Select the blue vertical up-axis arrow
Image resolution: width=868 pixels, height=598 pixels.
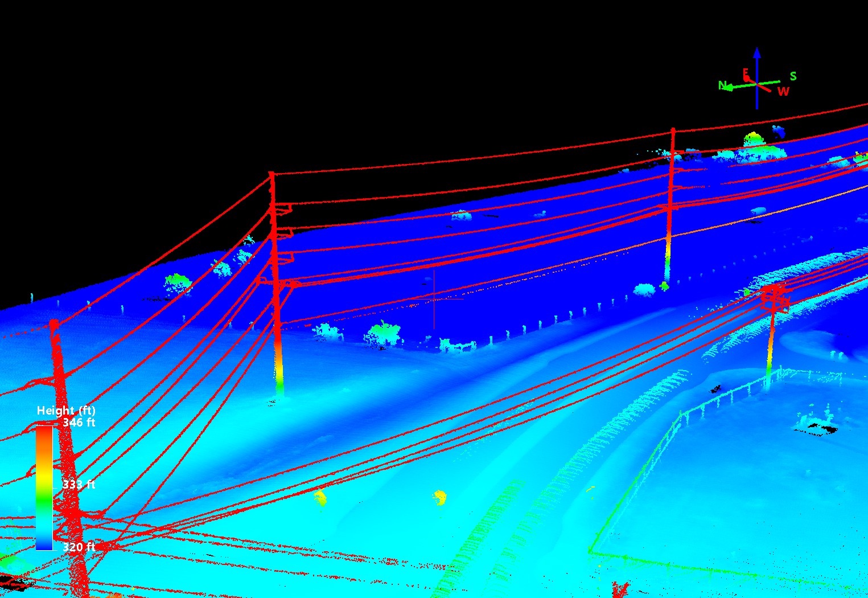tap(756, 57)
